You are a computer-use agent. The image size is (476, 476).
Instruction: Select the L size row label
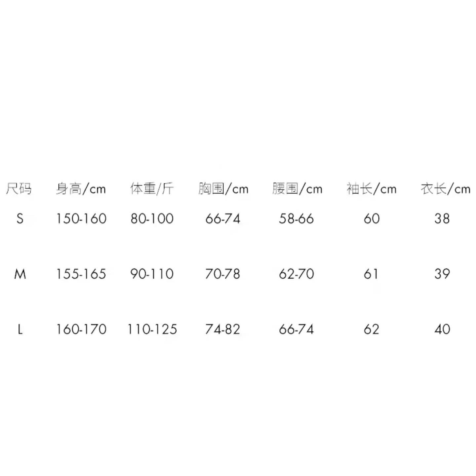click(x=20, y=329)
